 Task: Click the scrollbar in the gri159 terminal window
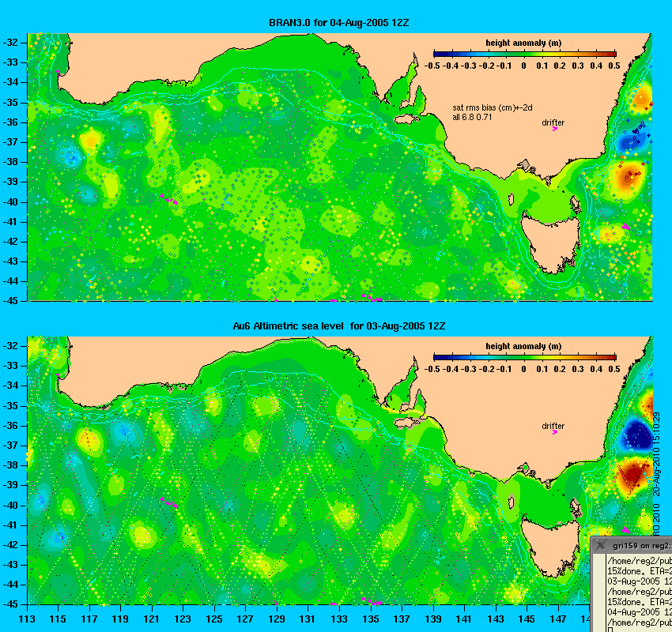(x=599, y=593)
